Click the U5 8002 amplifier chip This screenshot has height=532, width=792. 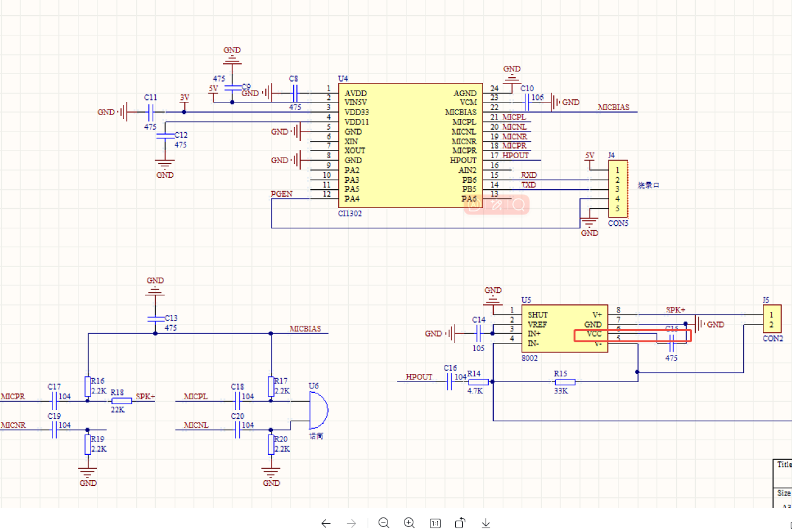564,328
